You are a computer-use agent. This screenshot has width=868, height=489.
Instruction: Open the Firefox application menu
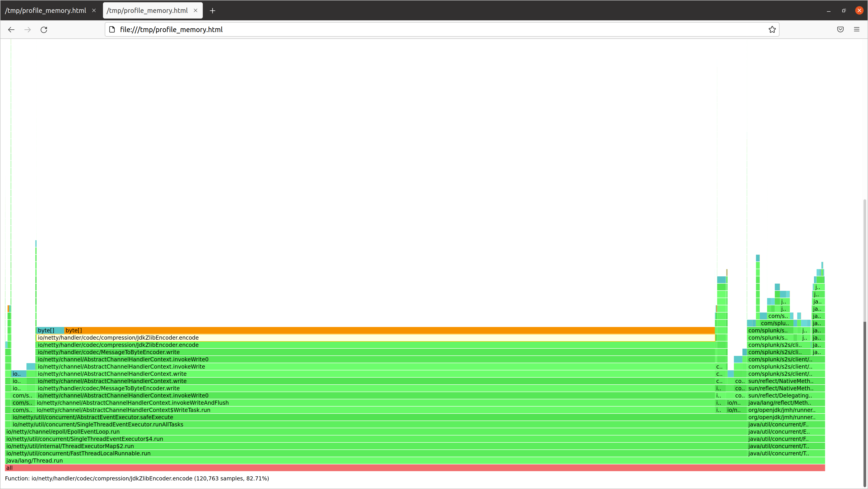(x=857, y=29)
